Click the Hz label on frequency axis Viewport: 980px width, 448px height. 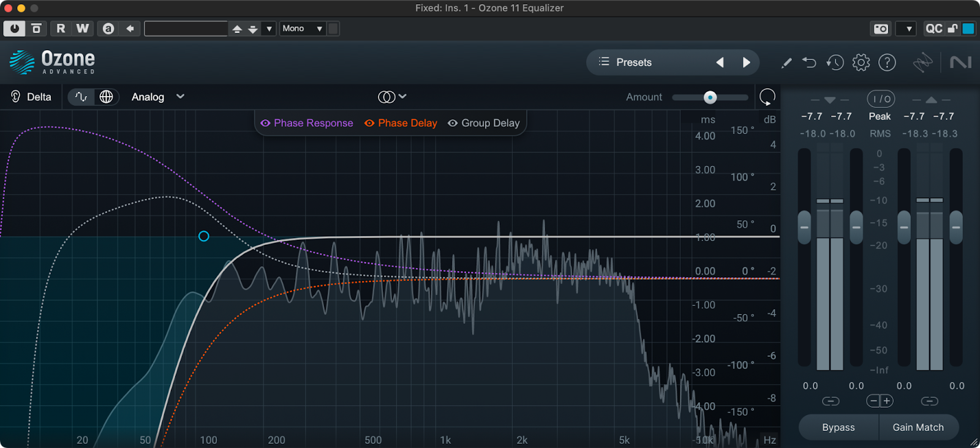click(769, 440)
